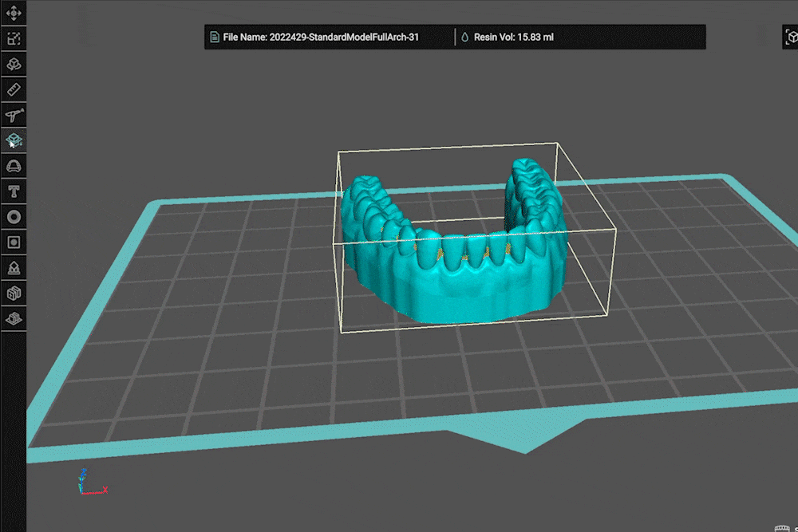The image size is (798, 532).
Task: Click the double cube toolbar icon
Action: click(x=14, y=294)
